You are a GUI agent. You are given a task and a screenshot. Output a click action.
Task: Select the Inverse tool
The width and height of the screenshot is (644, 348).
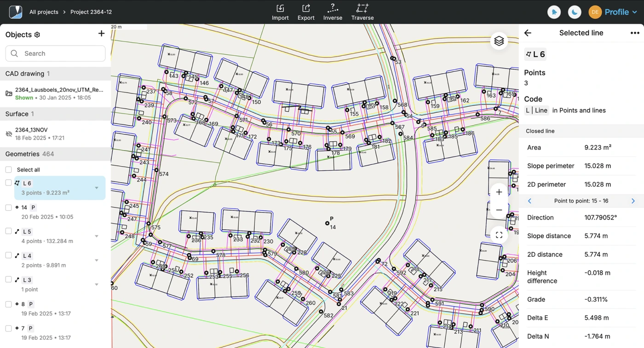[x=333, y=12]
